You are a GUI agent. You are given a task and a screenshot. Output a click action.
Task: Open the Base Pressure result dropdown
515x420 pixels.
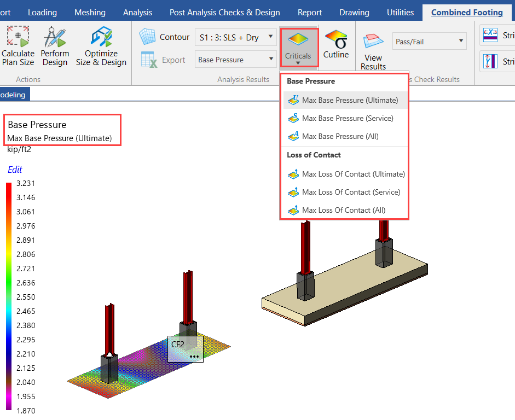pyautogui.click(x=236, y=60)
